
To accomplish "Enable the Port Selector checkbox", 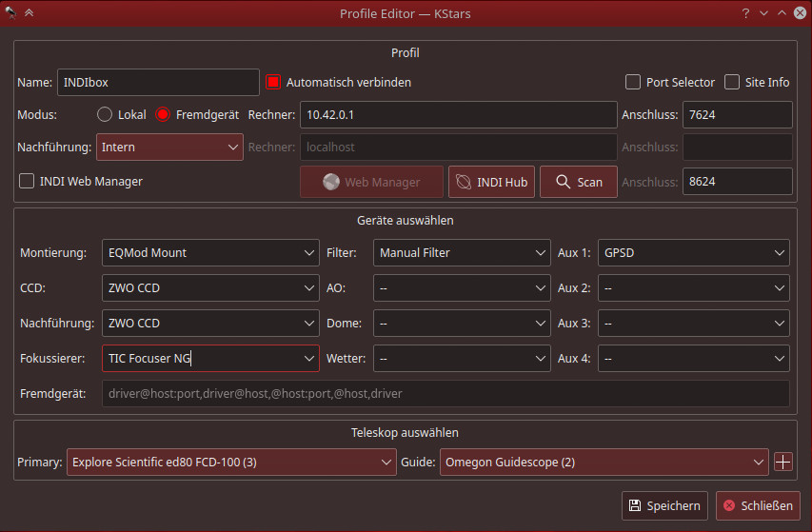I will coord(633,83).
